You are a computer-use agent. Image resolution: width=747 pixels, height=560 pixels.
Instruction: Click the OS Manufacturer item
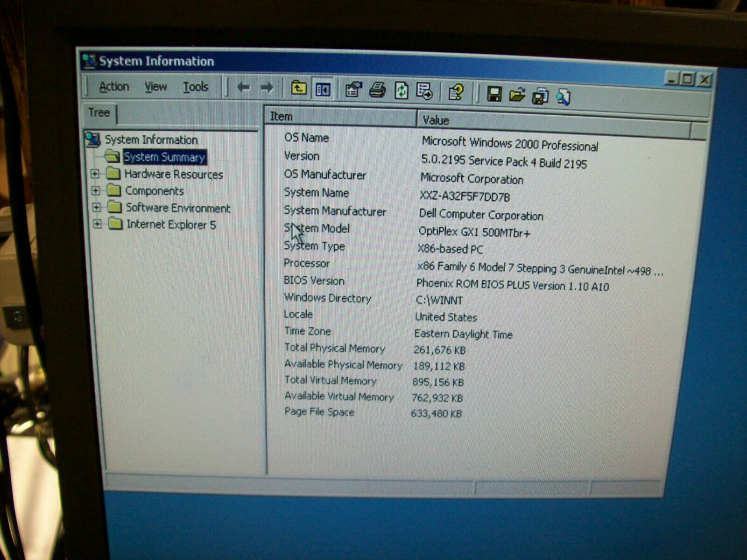(325, 175)
